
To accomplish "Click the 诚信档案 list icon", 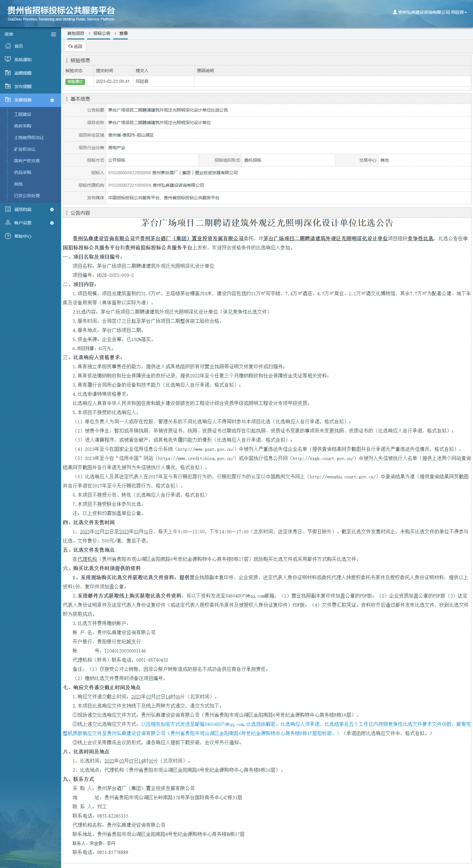I will 8,209.
